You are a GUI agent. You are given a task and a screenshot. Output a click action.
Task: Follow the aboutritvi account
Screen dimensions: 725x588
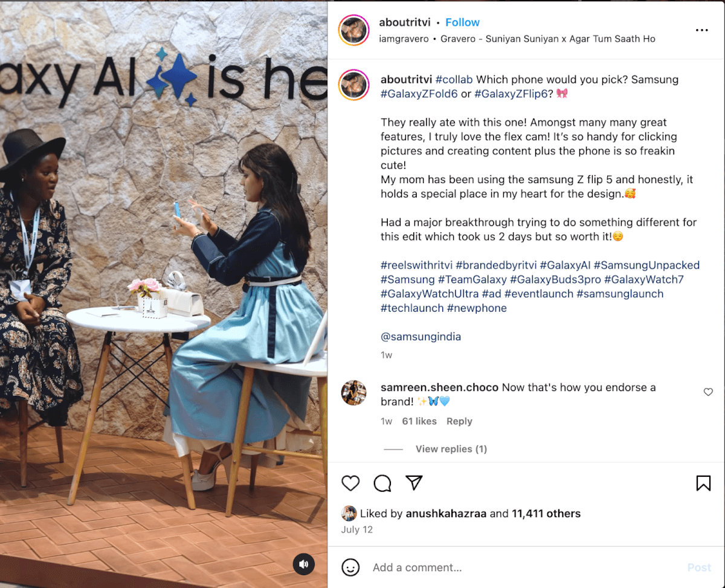pyautogui.click(x=462, y=22)
